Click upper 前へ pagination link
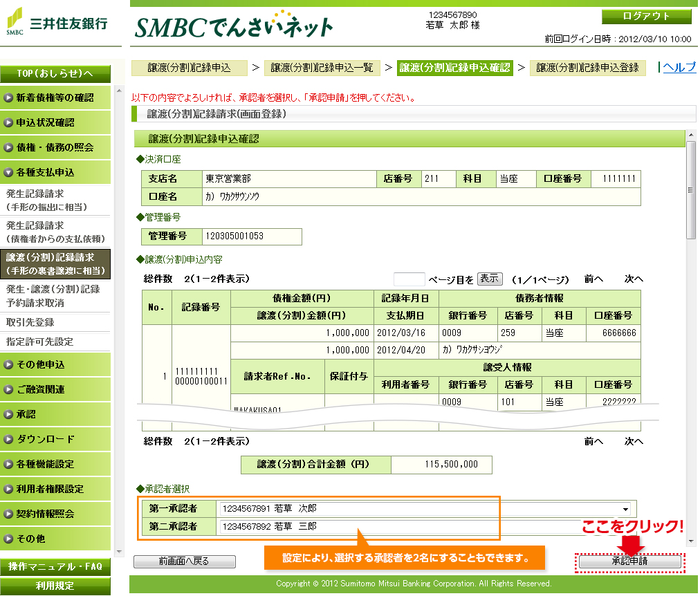Image resolution: width=700 pixels, height=596 pixels. 593,279
